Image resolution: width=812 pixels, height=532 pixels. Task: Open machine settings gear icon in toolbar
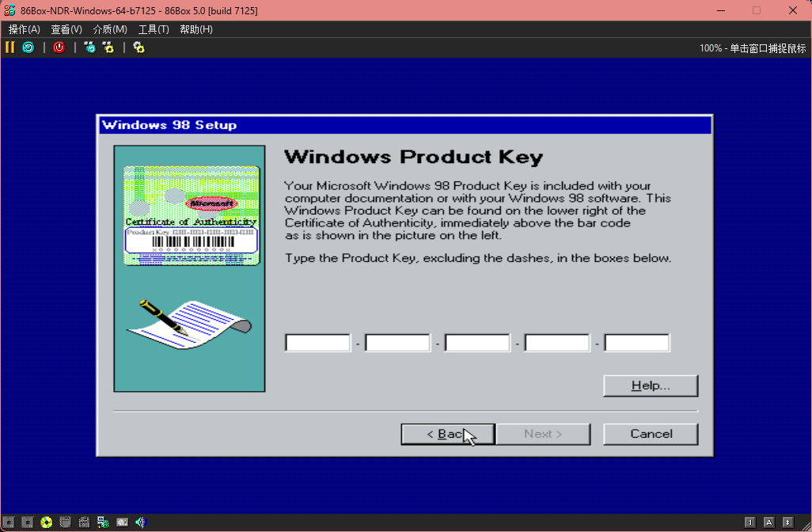[x=138, y=47]
